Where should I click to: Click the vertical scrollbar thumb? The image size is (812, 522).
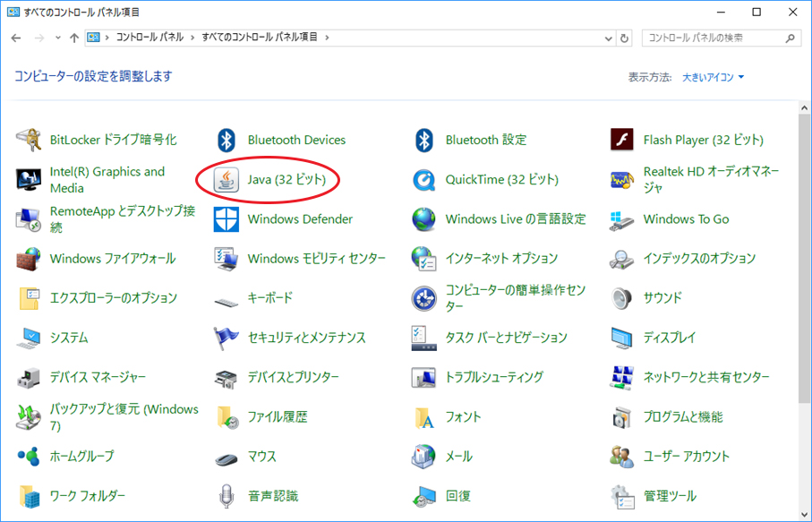click(x=804, y=259)
